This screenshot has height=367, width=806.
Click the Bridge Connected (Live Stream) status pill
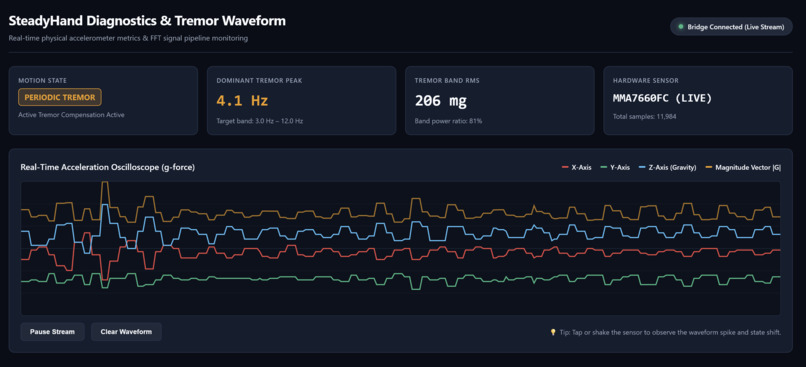pos(731,27)
